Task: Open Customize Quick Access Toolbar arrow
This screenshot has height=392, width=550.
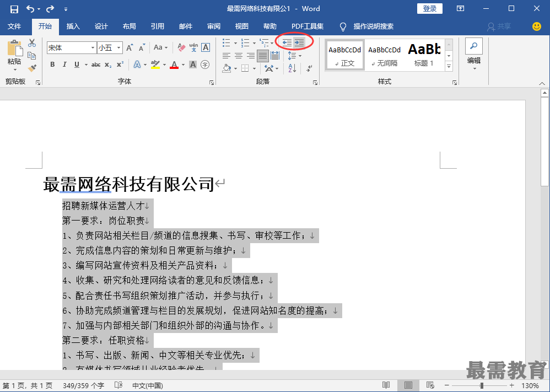Action: click(66, 9)
